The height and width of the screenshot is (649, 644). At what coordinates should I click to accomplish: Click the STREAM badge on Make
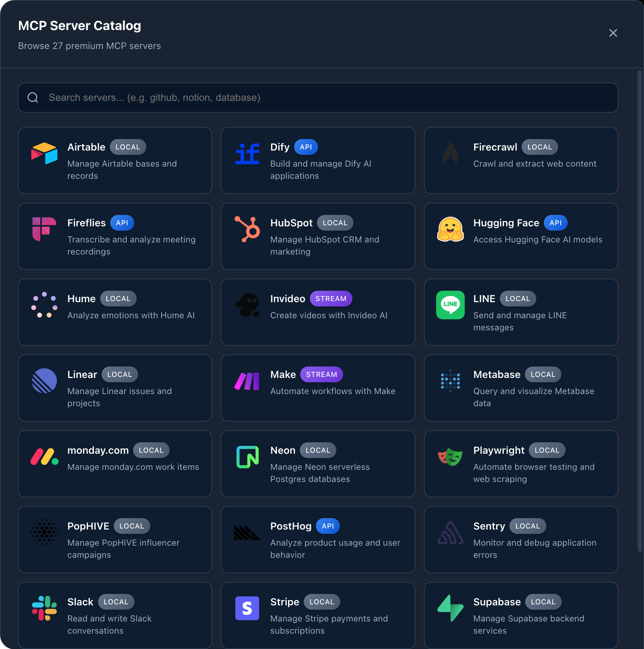point(321,374)
